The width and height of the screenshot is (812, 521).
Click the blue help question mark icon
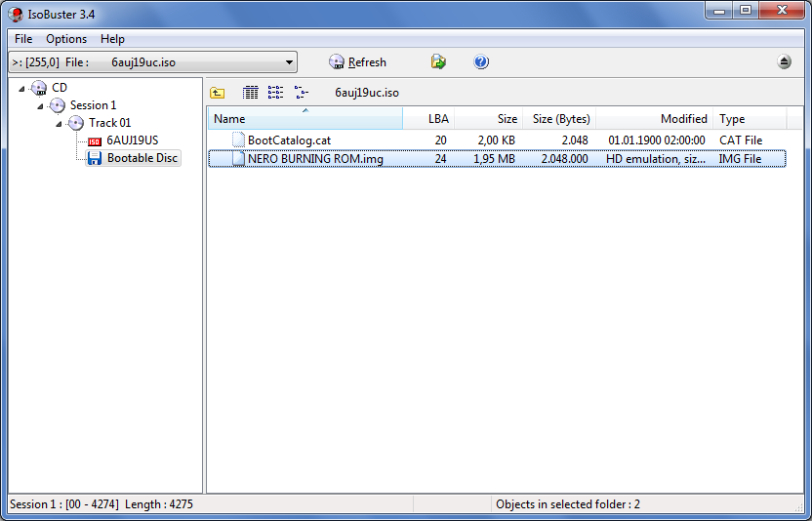coord(481,62)
